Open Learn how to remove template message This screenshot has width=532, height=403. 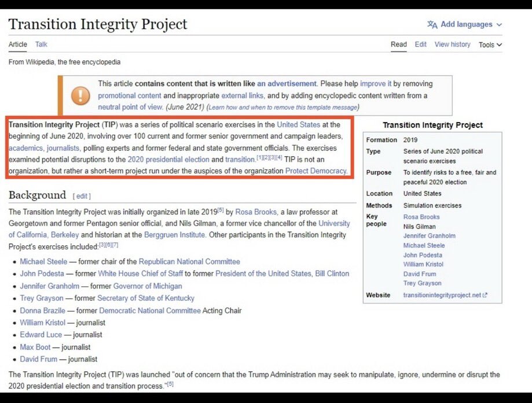[282, 108]
